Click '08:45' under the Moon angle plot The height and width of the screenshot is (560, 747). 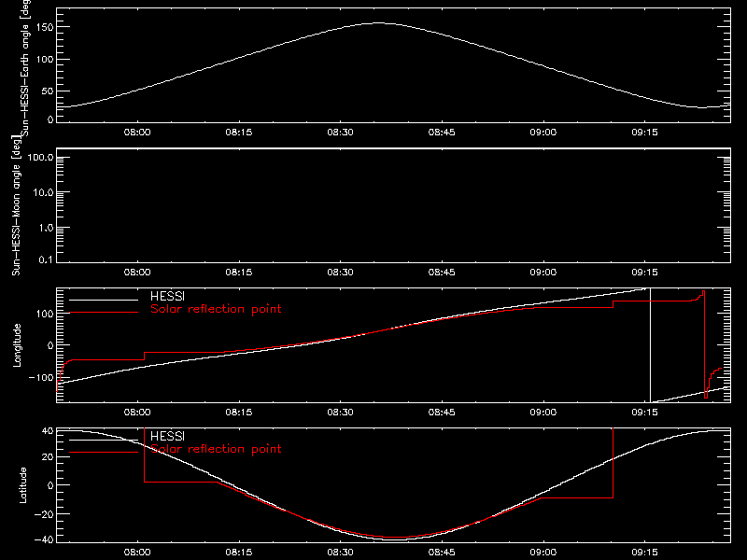pyautogui.click(x=442, y=273)
